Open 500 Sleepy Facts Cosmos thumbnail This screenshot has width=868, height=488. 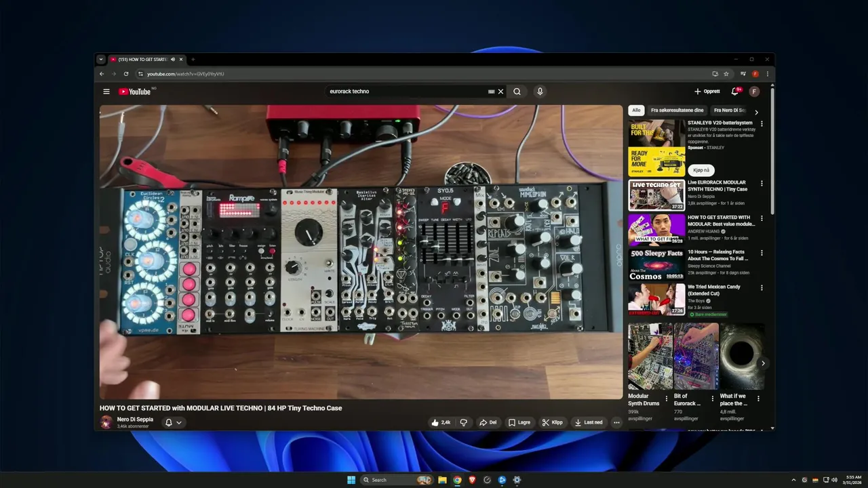(x=656, y=264)
